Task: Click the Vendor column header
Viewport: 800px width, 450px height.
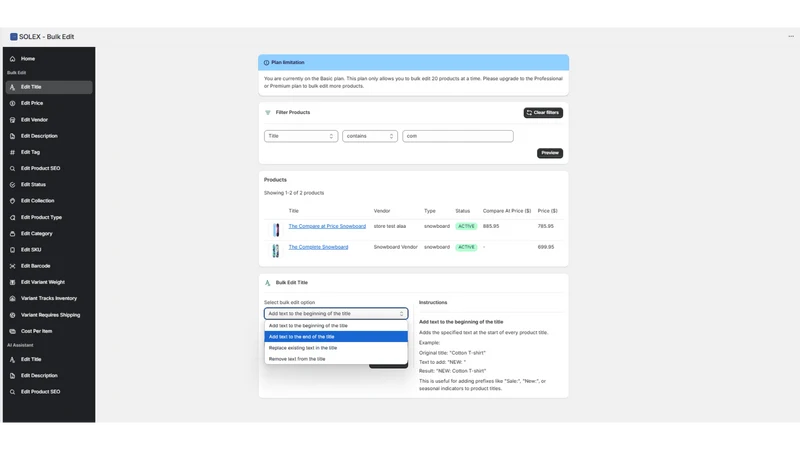Action: point(382,211)
